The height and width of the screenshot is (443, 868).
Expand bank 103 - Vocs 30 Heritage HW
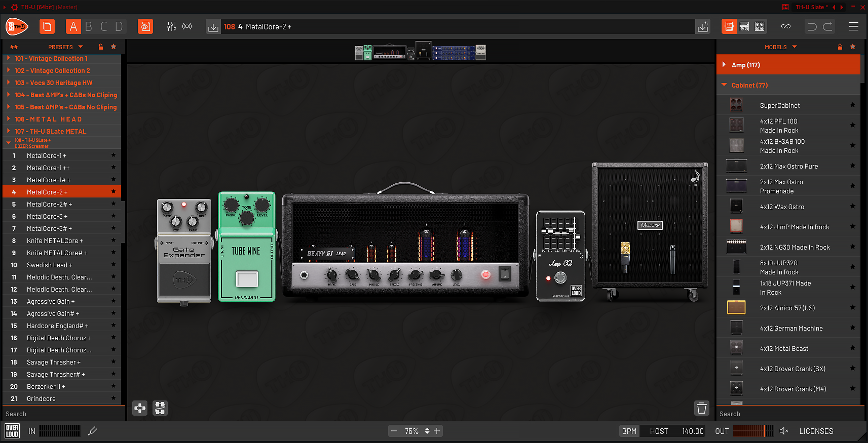[x=62, y=83]
